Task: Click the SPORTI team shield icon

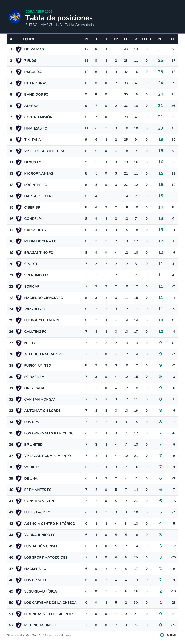Action: click(18, 264)
